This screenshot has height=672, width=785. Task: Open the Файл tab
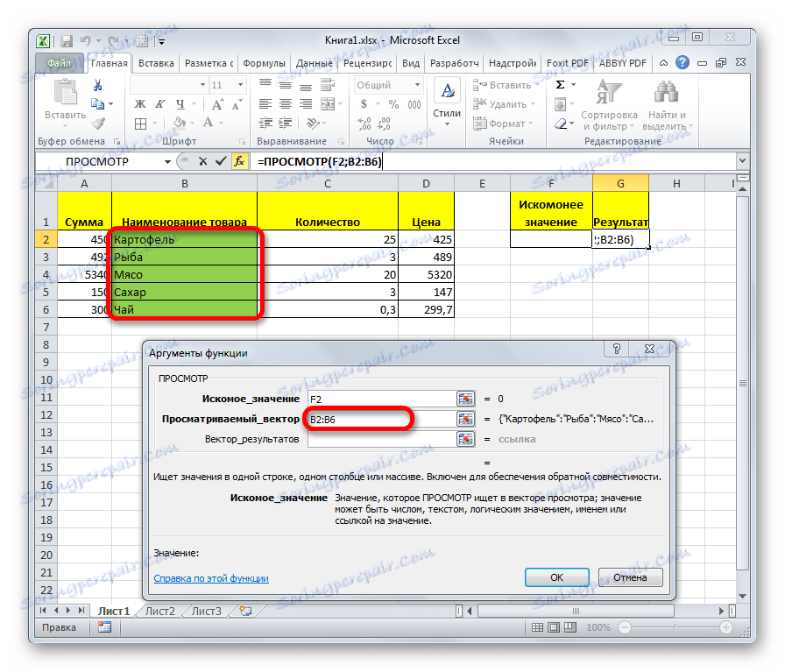[x=60, y=63]
